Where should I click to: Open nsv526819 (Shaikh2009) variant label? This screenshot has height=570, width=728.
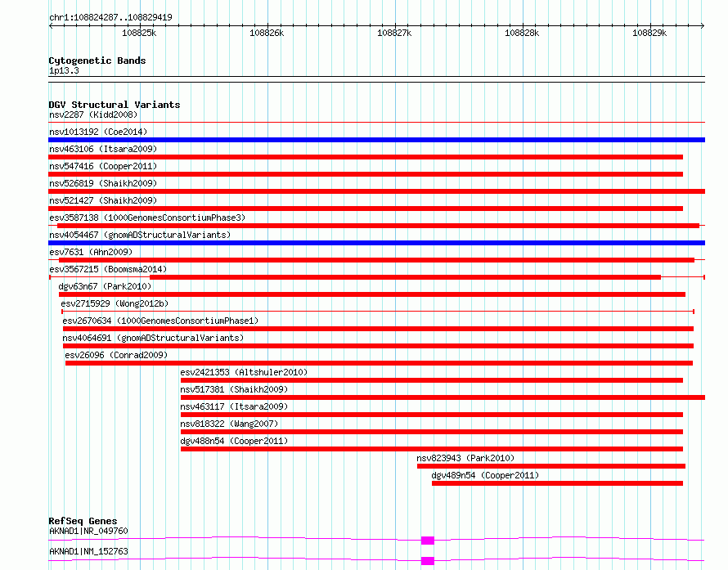coord(103,183)
